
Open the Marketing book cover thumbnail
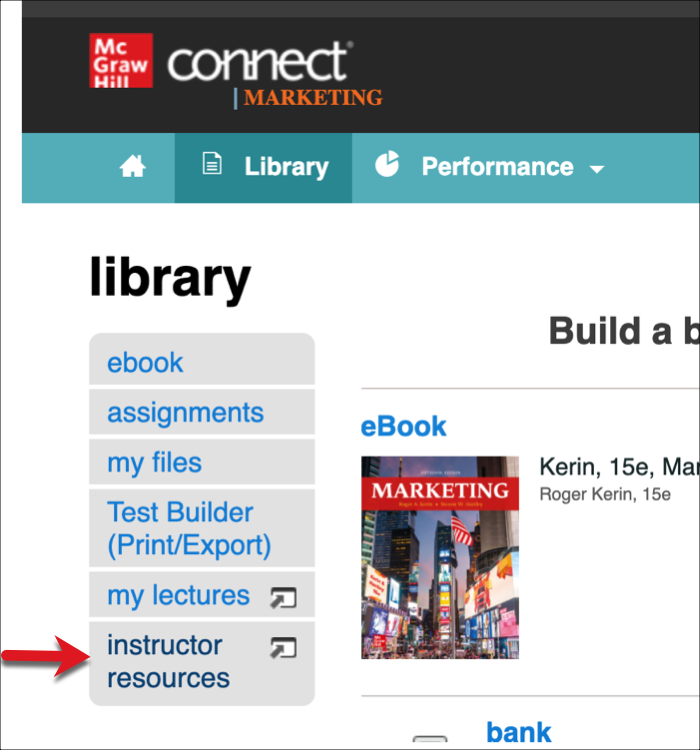(440, 557)
